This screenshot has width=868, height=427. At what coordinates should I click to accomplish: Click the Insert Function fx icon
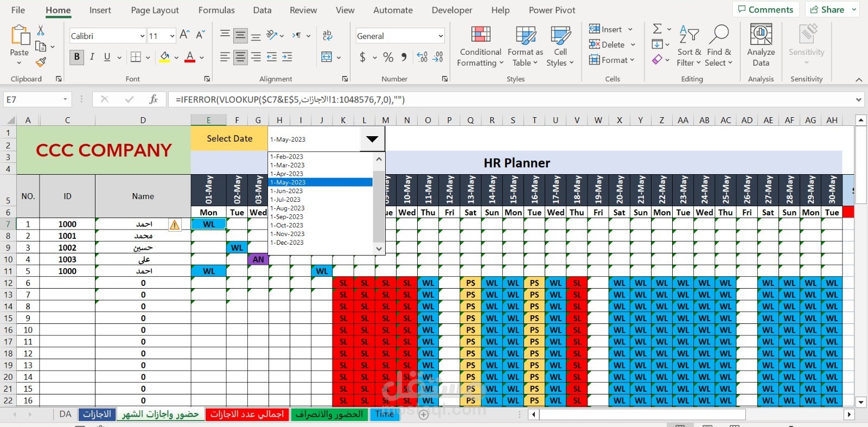[154, 99]
